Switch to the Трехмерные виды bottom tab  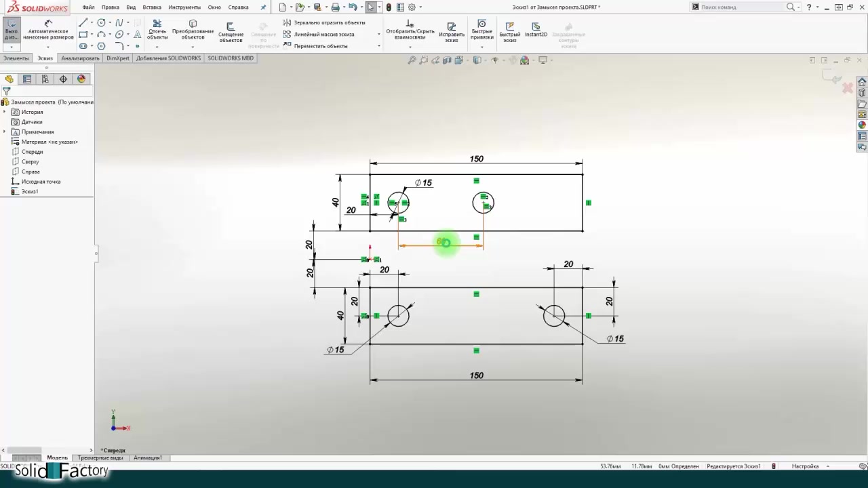click(x=100, y=457)
